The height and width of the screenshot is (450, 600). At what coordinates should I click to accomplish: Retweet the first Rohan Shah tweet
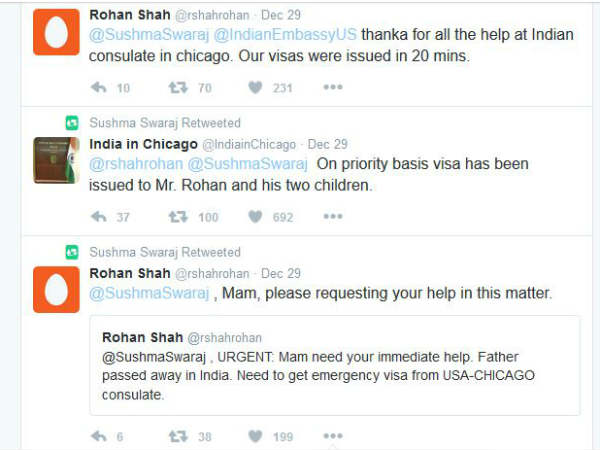177,88
